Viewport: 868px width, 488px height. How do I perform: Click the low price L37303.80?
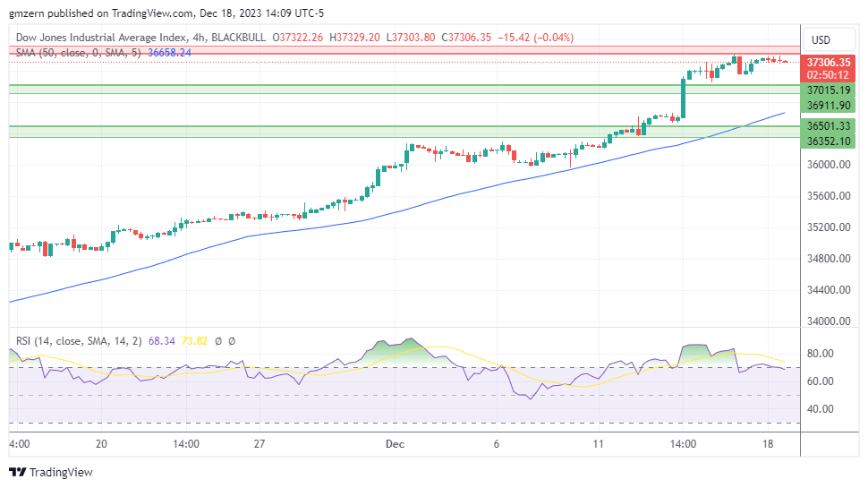point(411,38)
